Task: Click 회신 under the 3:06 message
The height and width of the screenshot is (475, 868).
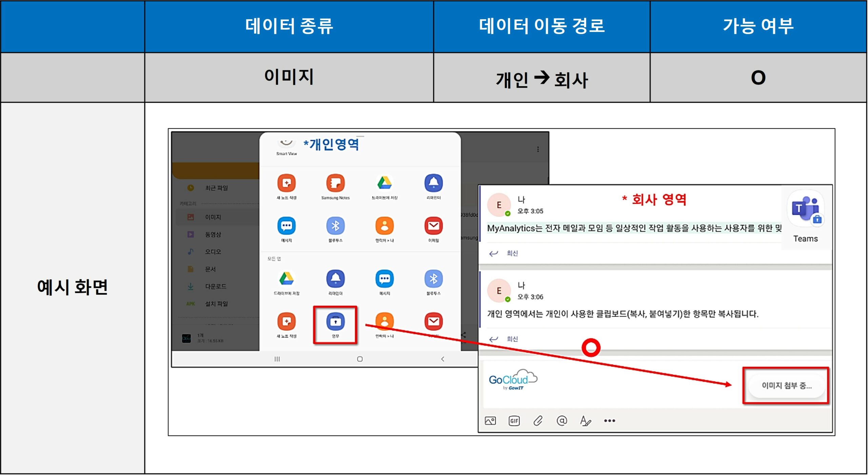Action: [512, 339]
